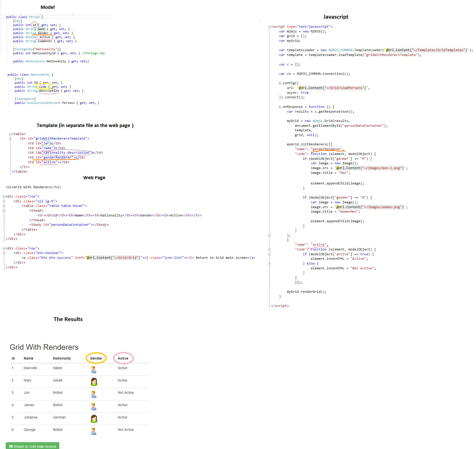Click Not Active status in Jon's row
Image resolution: width=476 pixels, height=449 pixels.
126,393
